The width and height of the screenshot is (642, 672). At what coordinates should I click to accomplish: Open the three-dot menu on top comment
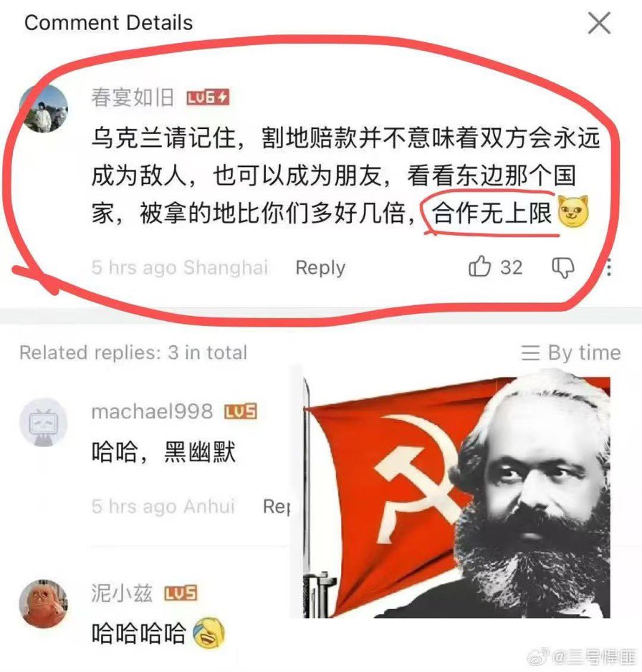pyautogui.click(x=609, y=268)
